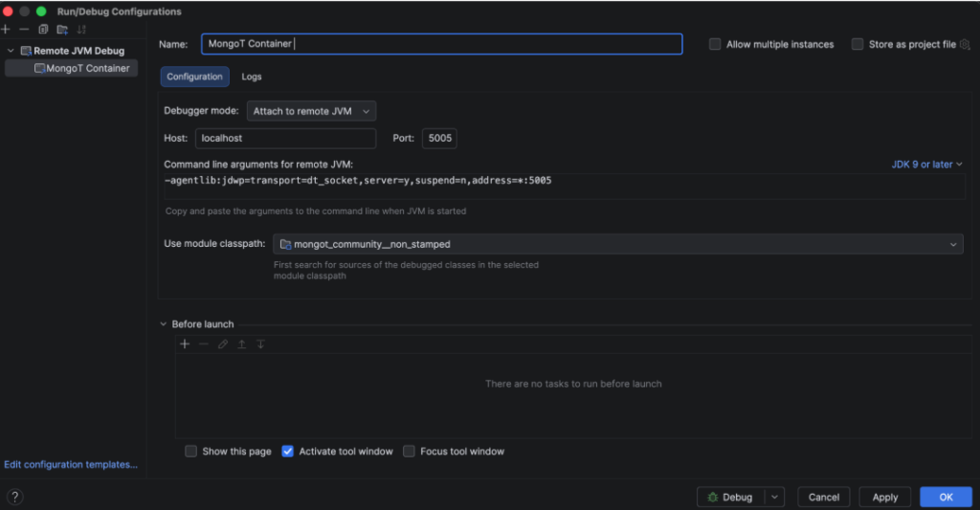Open JDK 9 or later version dropdown
The image size is (980, 510).
click(926, 165)
